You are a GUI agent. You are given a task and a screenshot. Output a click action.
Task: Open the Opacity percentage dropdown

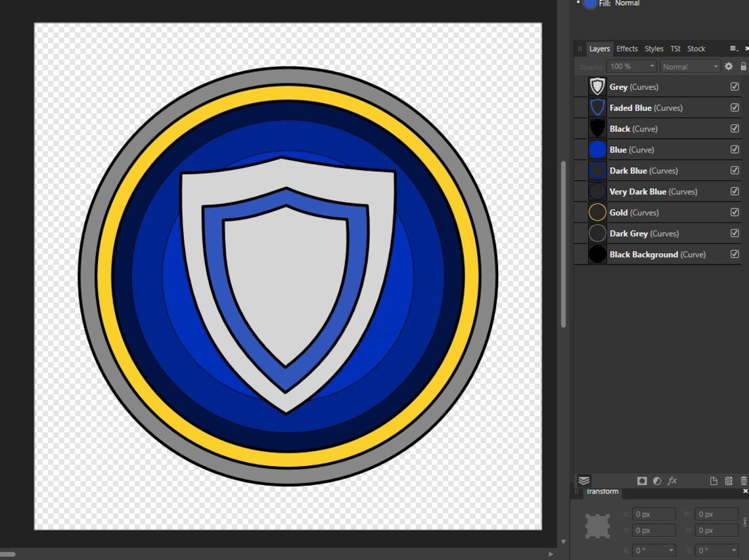[x=631, y=66]
